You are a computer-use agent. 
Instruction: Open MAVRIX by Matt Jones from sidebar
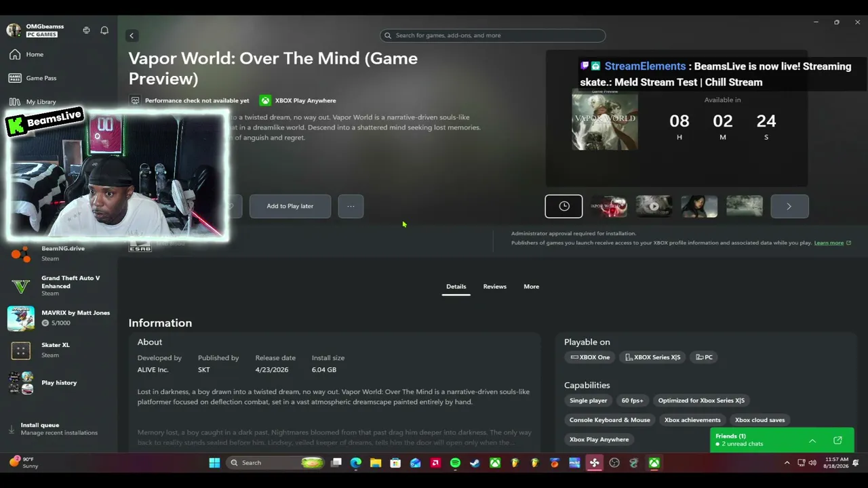tap(58, 318)
